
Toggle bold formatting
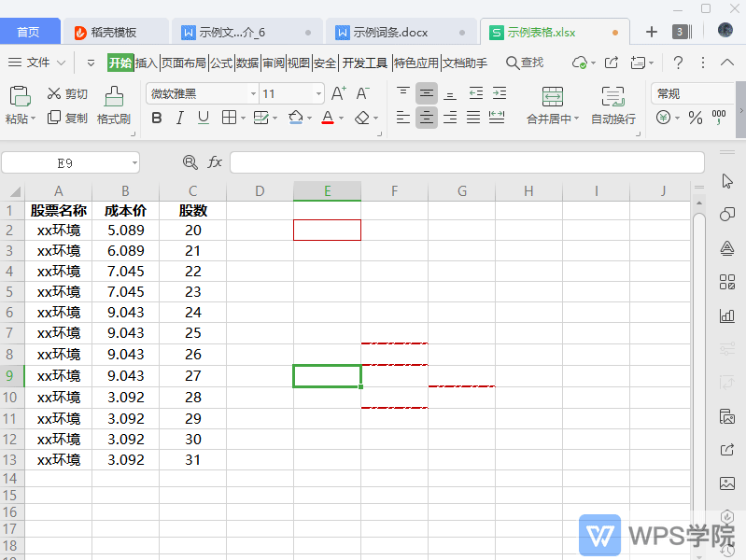pyautogui.click(x=156, y=118)
